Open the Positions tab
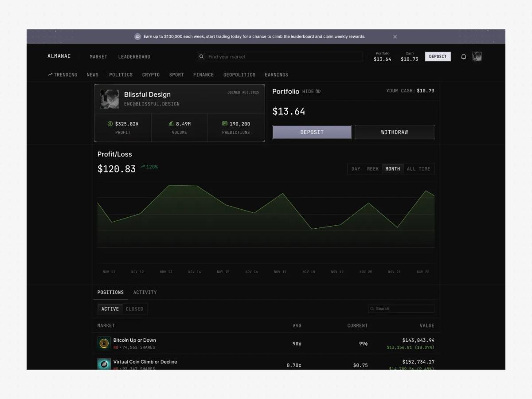The image size is (532, 399). pos(110,292)
